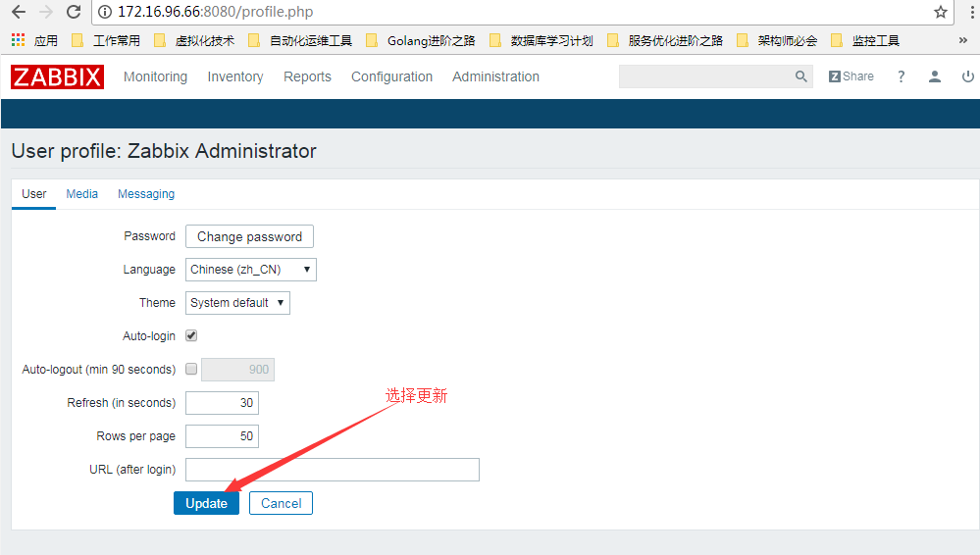This screenshot has width=980, height=555.
Task: Show more bookmarks with the chevron
Action: tap(962, 40)
